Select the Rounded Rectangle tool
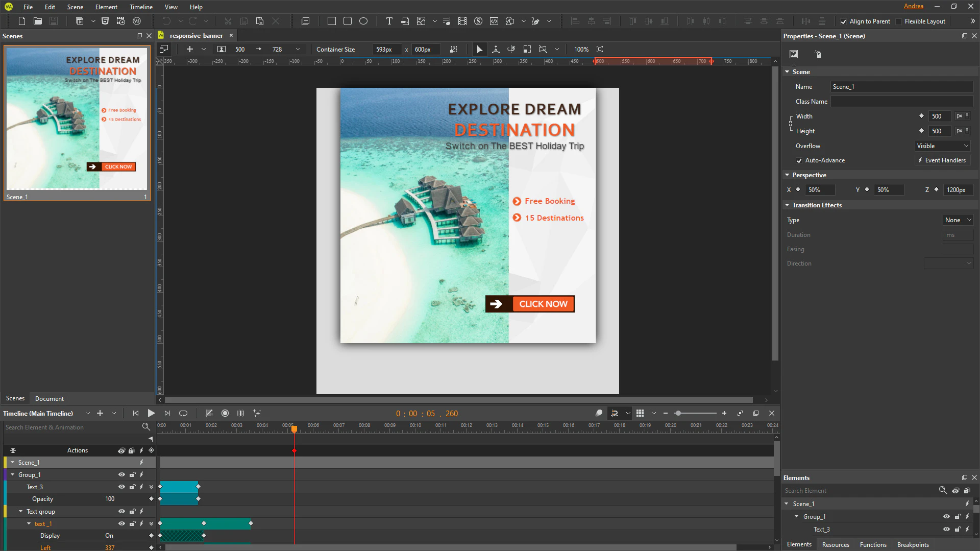 348,21
